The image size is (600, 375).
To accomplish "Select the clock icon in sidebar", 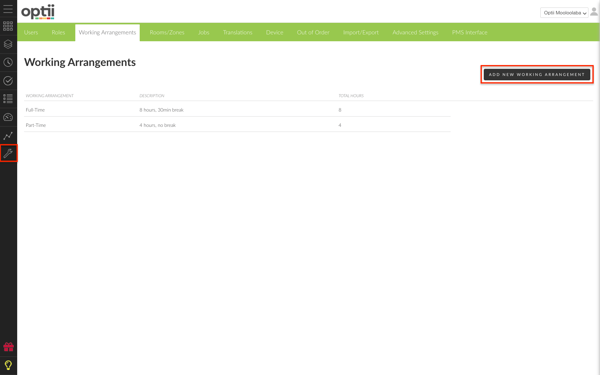I will [8, 62].
